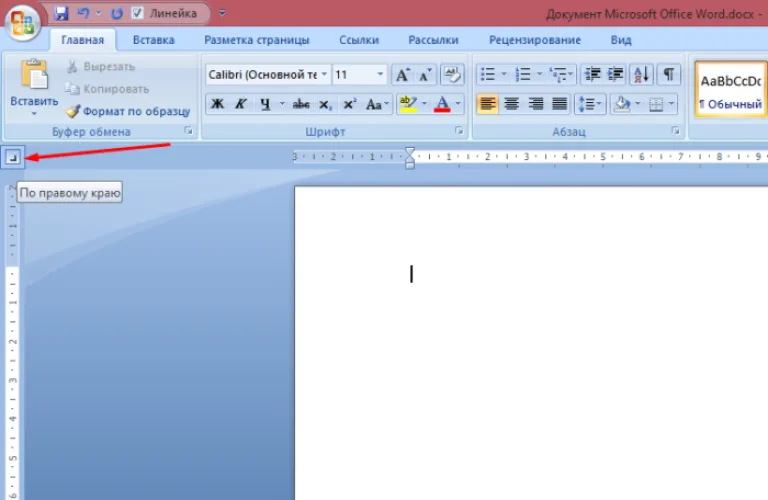The width and height of the screenshot is (768, 500).
Task: Apply red font color A swatch
Action: pyautogui.click(x=442, y=104)
